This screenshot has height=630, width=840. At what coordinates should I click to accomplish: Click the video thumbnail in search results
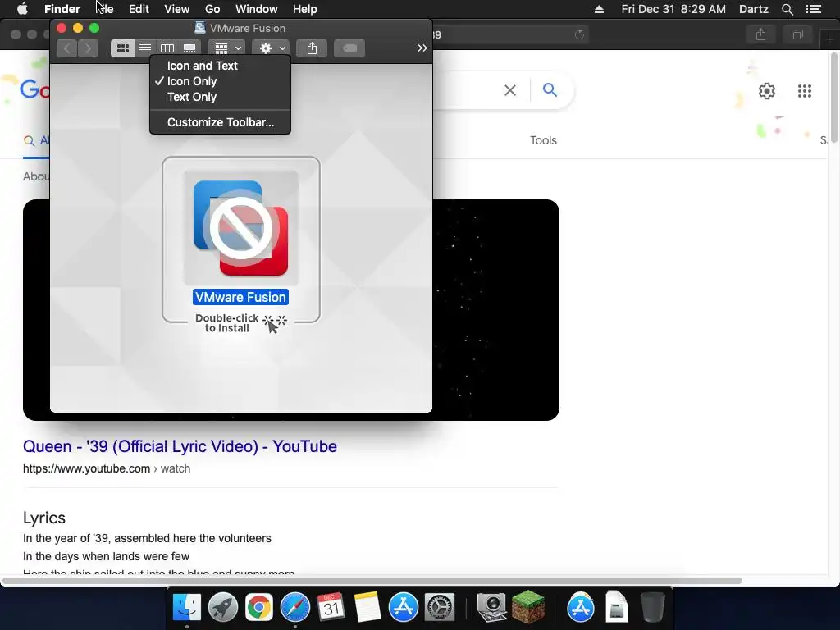pos(495,309)
